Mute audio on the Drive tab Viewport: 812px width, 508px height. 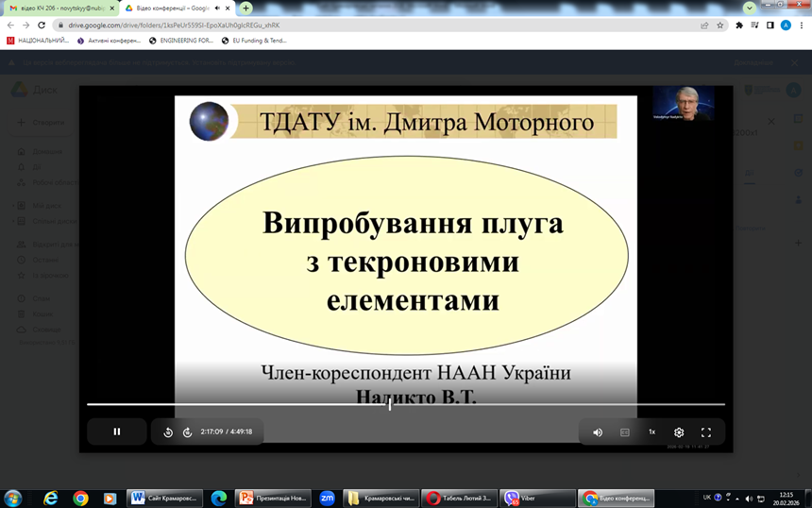click(217, 8)
